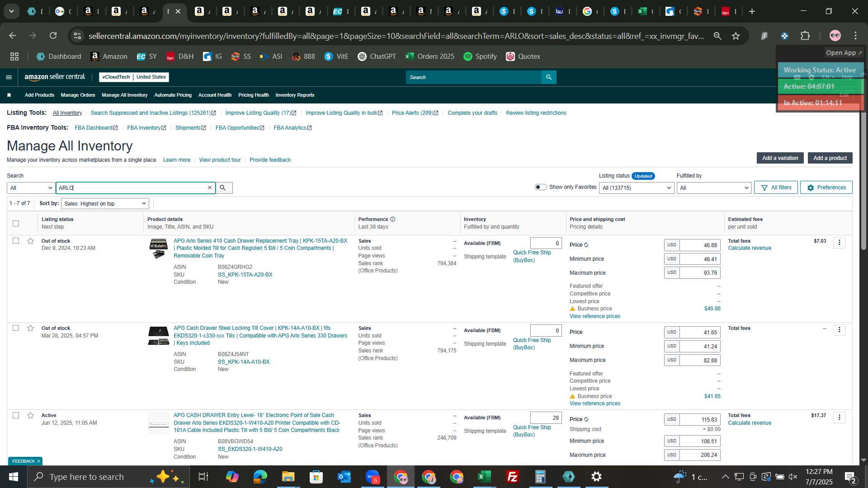Open Automate Pricing menu item
Viewport: 868px width, 488px height.
[x=173, y=95]
